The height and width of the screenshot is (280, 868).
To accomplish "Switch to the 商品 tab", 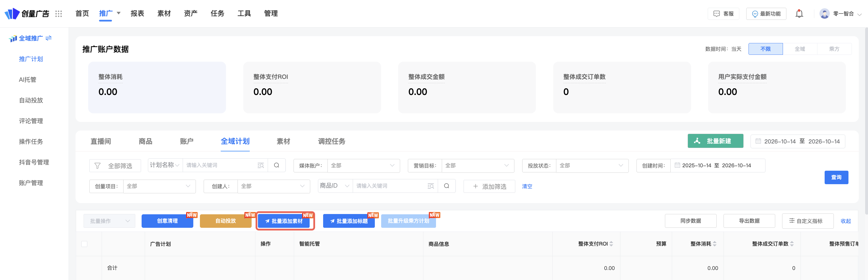I will tap(146, 141).
